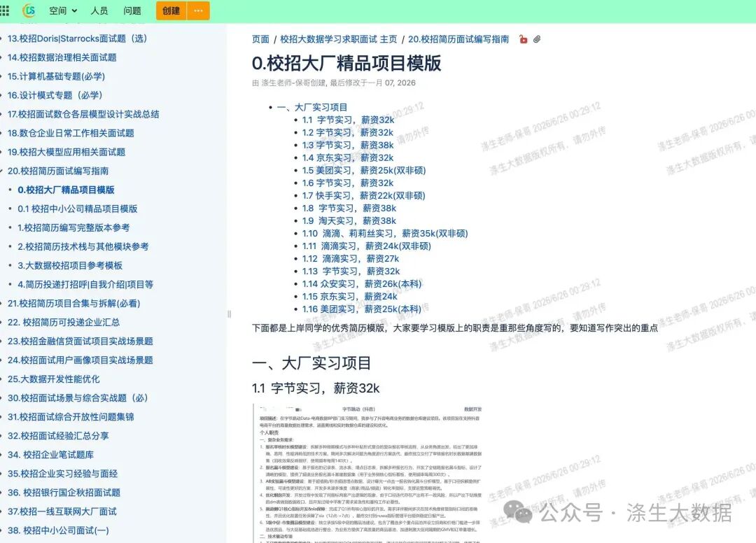Jump to 1.1 字节实习，薪资32k TOC entry
This screenshot has width=756, height=543.
(x=348, y=120)
